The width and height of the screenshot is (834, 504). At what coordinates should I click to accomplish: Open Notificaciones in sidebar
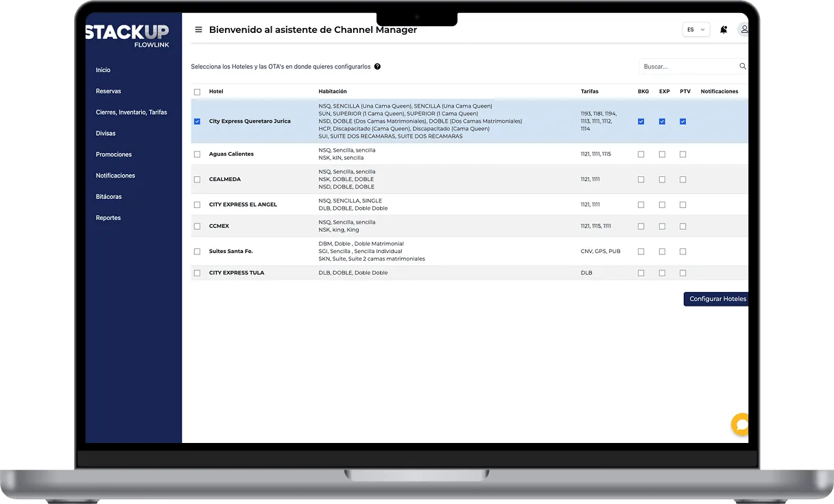(x=116, y=176)
